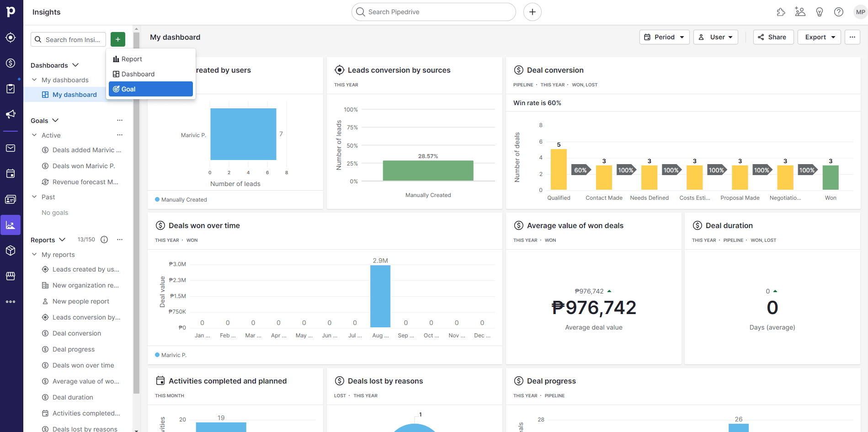Open Products cube icon in sidebar

click(x=11, y=251)
